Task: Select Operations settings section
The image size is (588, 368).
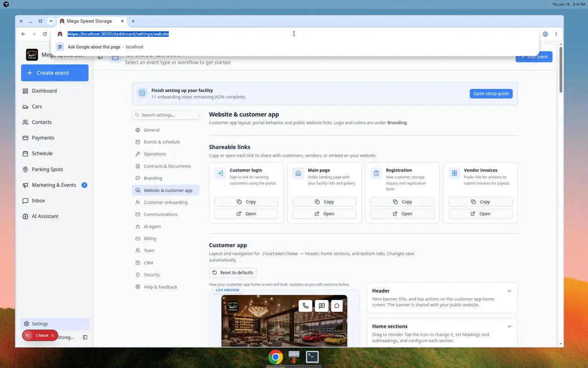Action: 165,154
